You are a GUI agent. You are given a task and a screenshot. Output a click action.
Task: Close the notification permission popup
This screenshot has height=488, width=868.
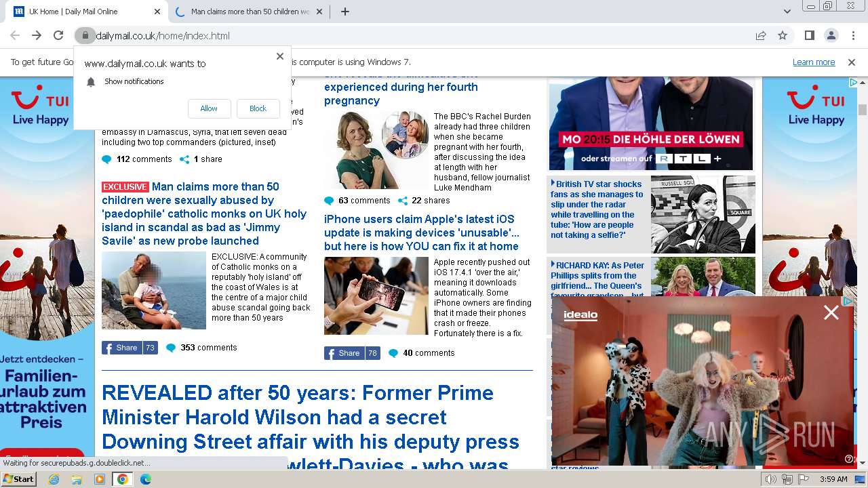pyautogui.click(x=279, y=56)
